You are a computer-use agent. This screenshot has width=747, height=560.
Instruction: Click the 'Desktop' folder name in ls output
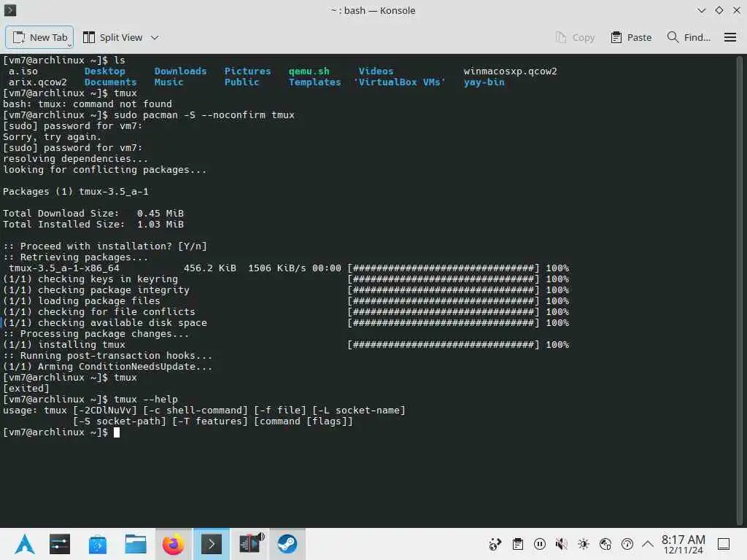(105, 71)
